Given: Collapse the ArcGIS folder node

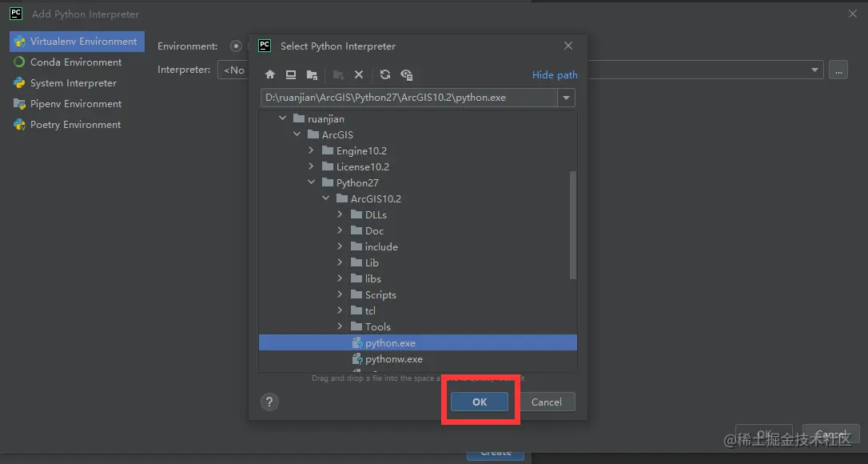Looking at the screenshot, I should (297, 134).
